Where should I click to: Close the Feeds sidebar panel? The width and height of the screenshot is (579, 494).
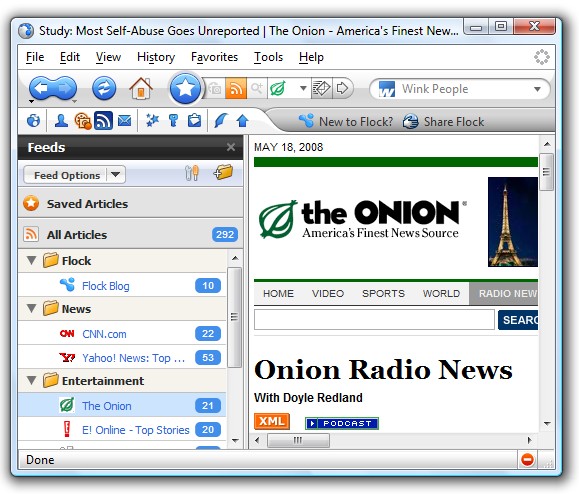click(x=231, y=147)
